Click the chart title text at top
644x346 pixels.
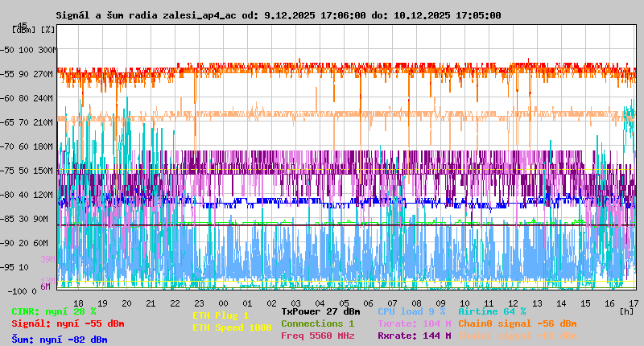[278, 15]
